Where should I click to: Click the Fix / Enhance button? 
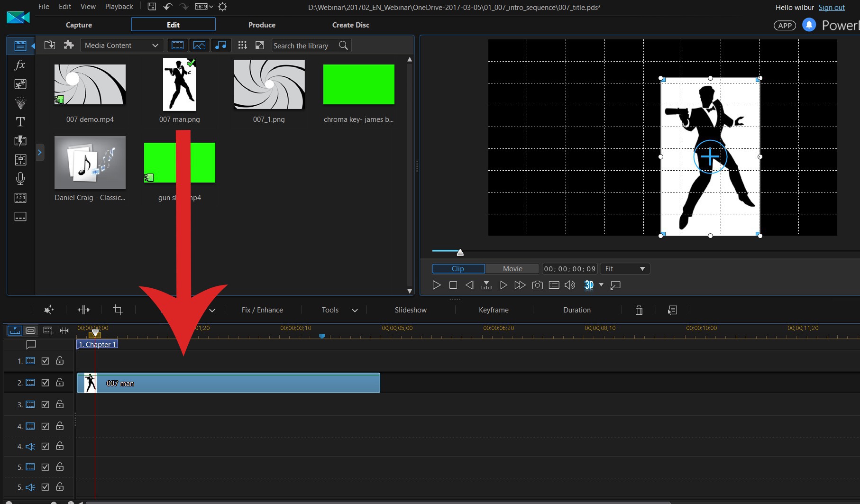pyautogui.click(x=262, y=310)
